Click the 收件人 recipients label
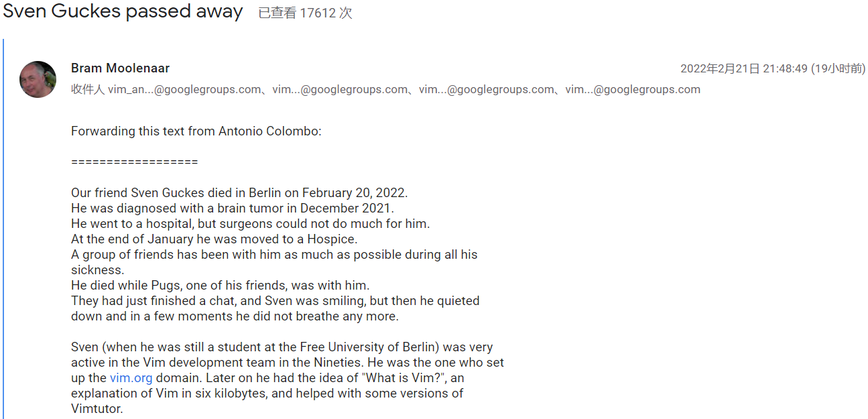Viewport: 868px width, 419px height. coord(88,90)
